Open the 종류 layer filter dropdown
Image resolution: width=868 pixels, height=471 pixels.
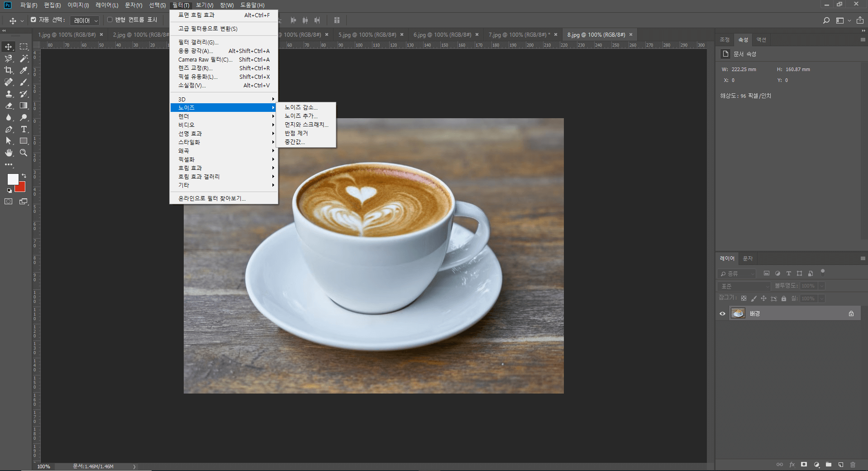click(x=737, y=274)
